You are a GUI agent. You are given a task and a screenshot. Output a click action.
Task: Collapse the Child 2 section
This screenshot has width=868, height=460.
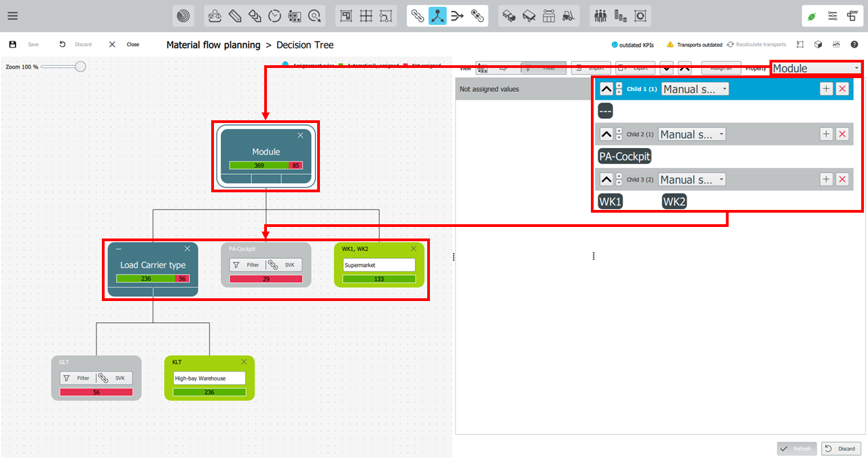point(607,134)
